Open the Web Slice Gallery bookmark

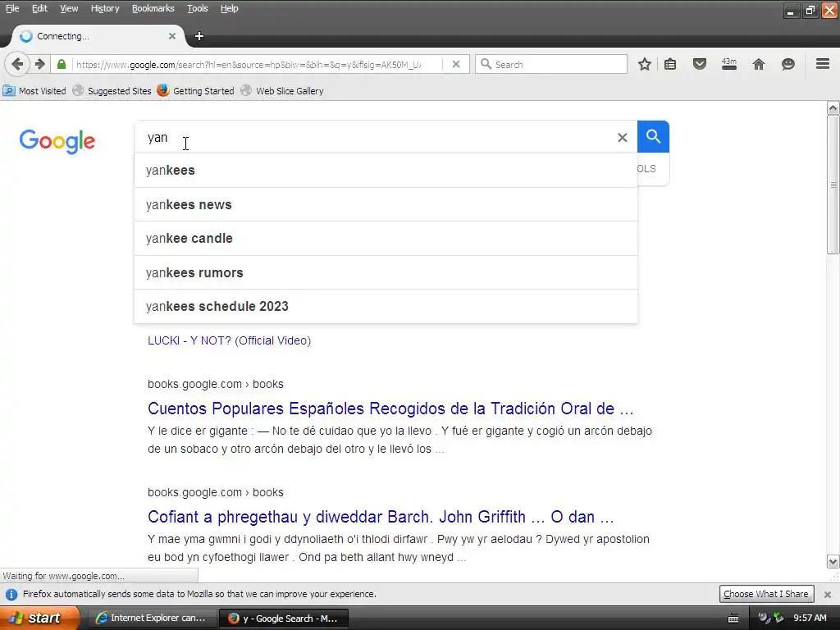[x=282, y=90]
